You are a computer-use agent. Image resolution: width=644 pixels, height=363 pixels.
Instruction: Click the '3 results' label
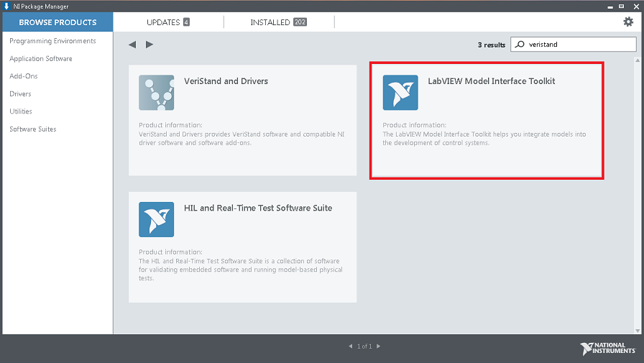[491, 45]
